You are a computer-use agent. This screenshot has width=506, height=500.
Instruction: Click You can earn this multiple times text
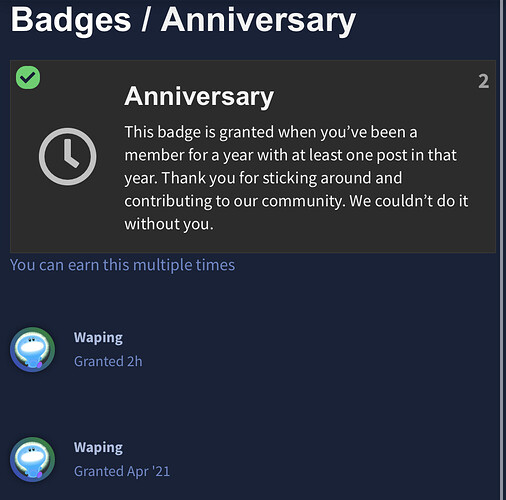[x=122, y=265]
